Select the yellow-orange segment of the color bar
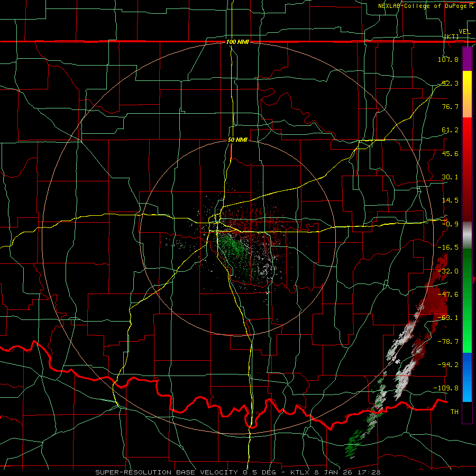Screen dimensions: 476x476 [x=467, y=94]
